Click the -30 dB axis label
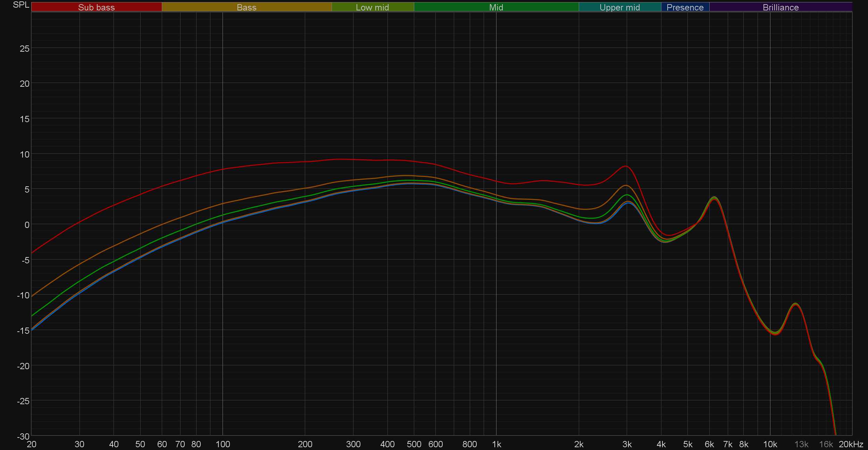Viewport: 868px width, 450px height. tap(23, 436)
